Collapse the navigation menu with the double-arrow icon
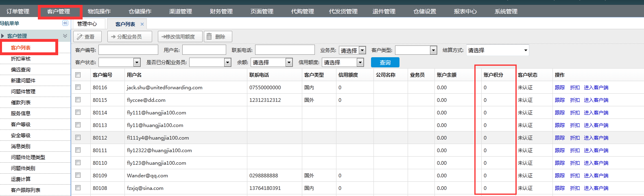Screen dimensions: 644x196 tap(65, 23)
